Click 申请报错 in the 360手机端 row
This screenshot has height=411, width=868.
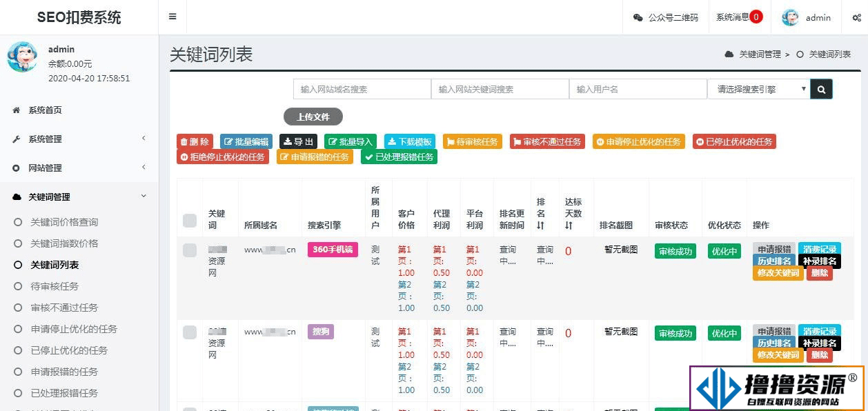774,249
